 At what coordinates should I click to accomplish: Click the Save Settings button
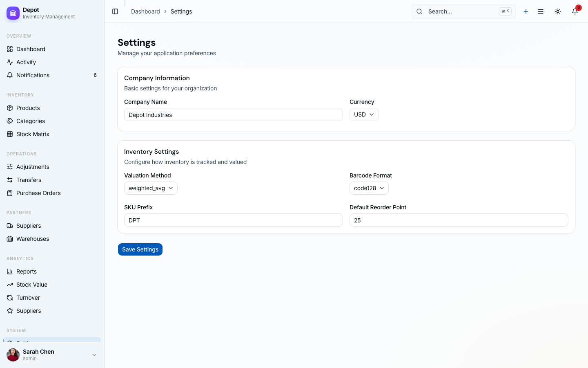tap(140, 249)
